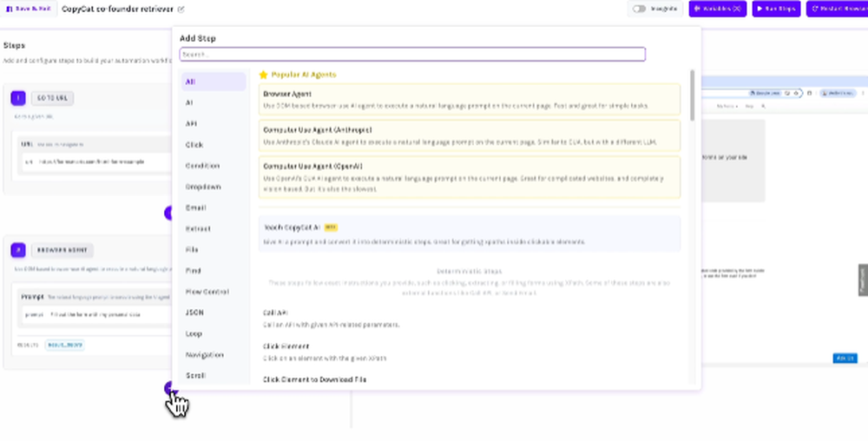Click the three-dot menu in the preview browser

pos(863,93)
